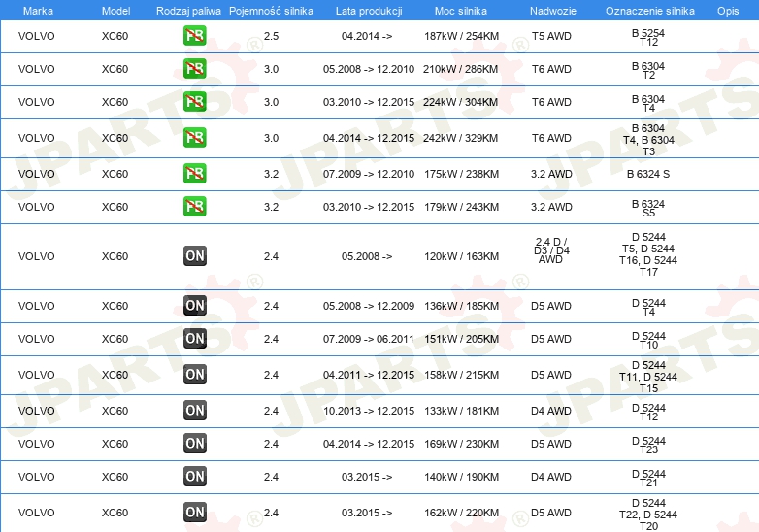Click the Rodzaj paliwa column header

click(188, 11)
